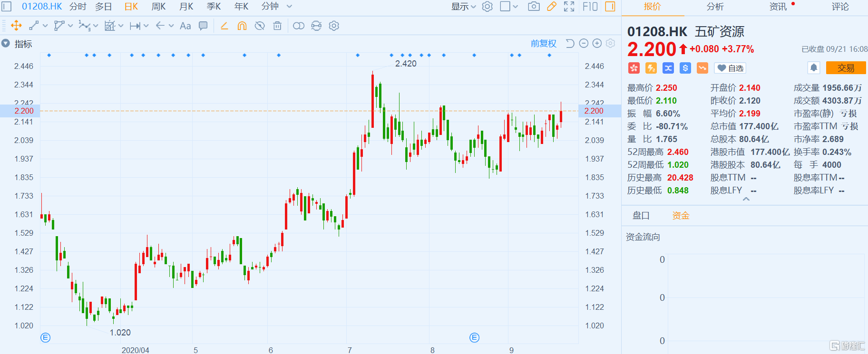868x354 pixels.
Task: Select the 日K daily candlestick tab
Action: tap(131, 7)
